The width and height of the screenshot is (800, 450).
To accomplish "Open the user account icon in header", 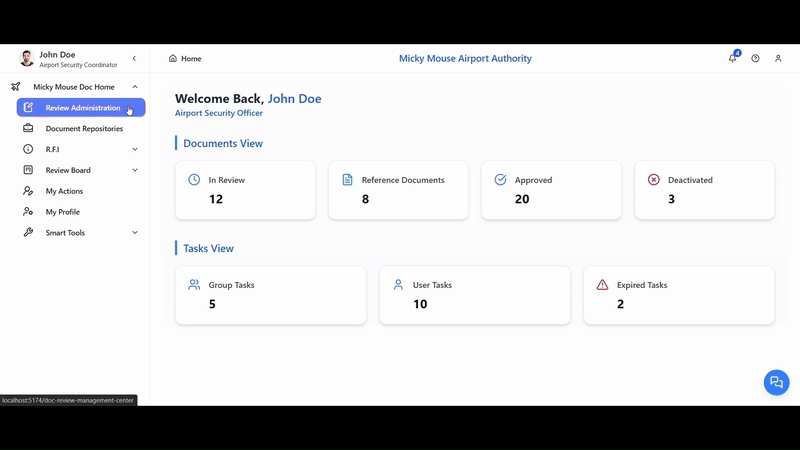I will click(x=778, y=58).
